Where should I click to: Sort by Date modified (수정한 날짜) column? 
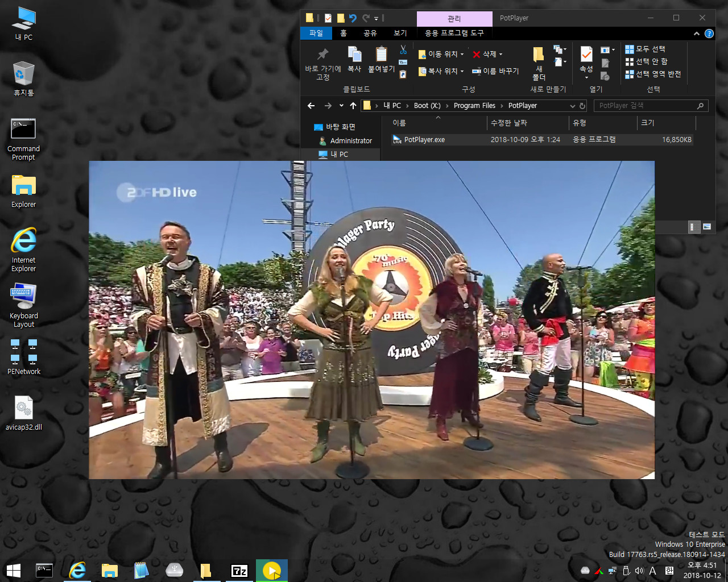click(x=528, y=123)
